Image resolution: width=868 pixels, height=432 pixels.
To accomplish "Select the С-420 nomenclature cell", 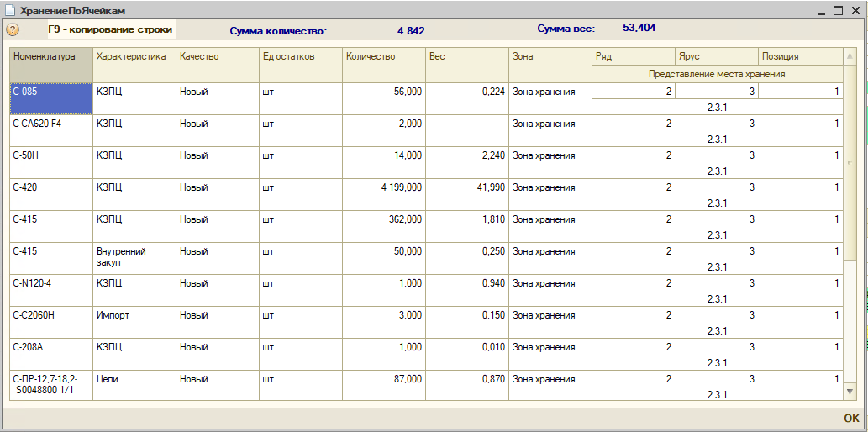I will (x=51, y=195).
